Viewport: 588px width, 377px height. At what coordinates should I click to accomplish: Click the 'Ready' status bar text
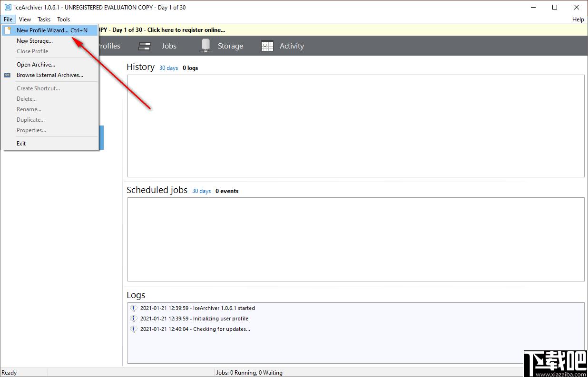(x=10, y=373)
